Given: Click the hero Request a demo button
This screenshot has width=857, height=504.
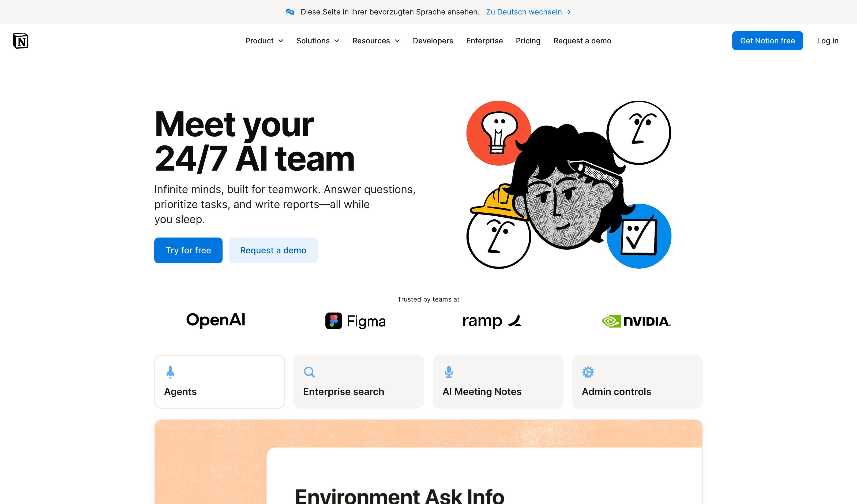Looking at the screenshot, I should [x=273, y=250].
